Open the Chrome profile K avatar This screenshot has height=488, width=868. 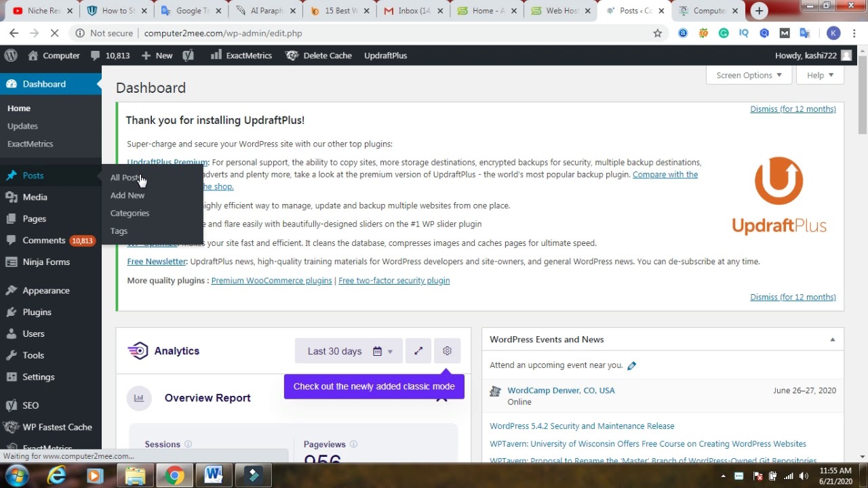click(833, 33)
